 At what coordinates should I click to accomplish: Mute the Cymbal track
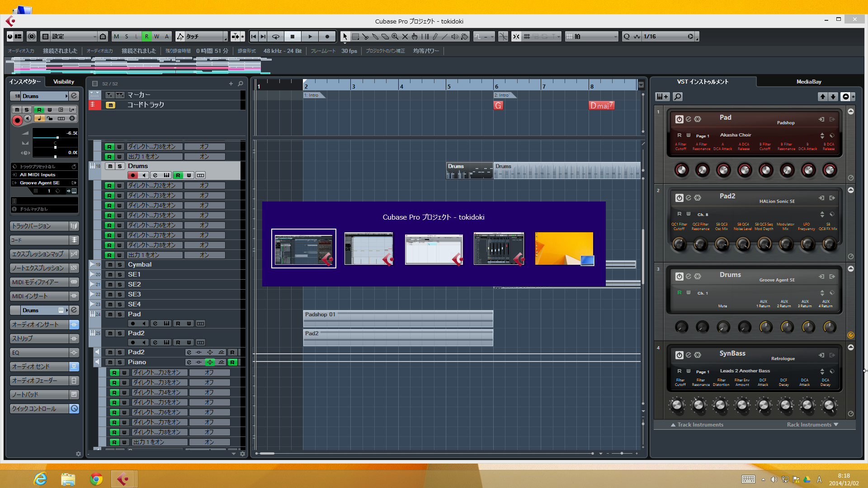click(x=110, y=265)
